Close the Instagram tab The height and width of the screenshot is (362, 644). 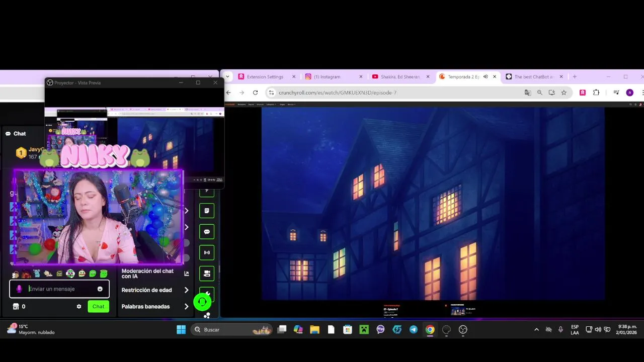click(x=361, y=76)
